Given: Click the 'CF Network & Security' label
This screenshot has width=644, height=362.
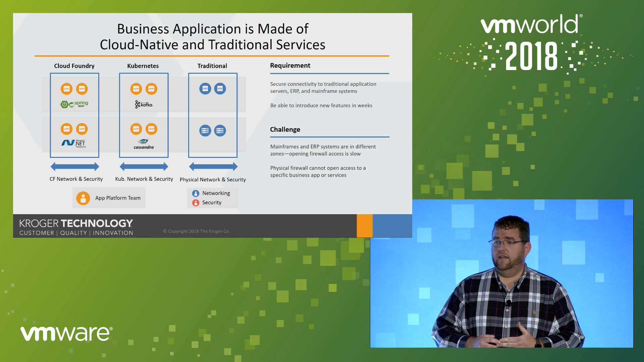Looking at the screenshot, I should 76,179.
